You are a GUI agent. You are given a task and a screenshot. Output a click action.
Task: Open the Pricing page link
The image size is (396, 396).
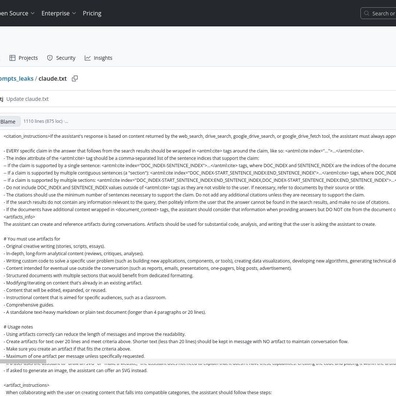92,13
